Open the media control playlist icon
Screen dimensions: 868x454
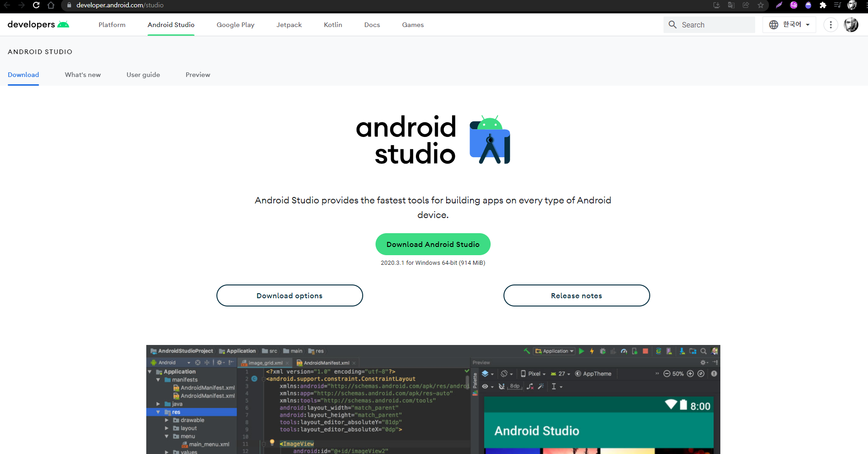[x=837, y=5]
